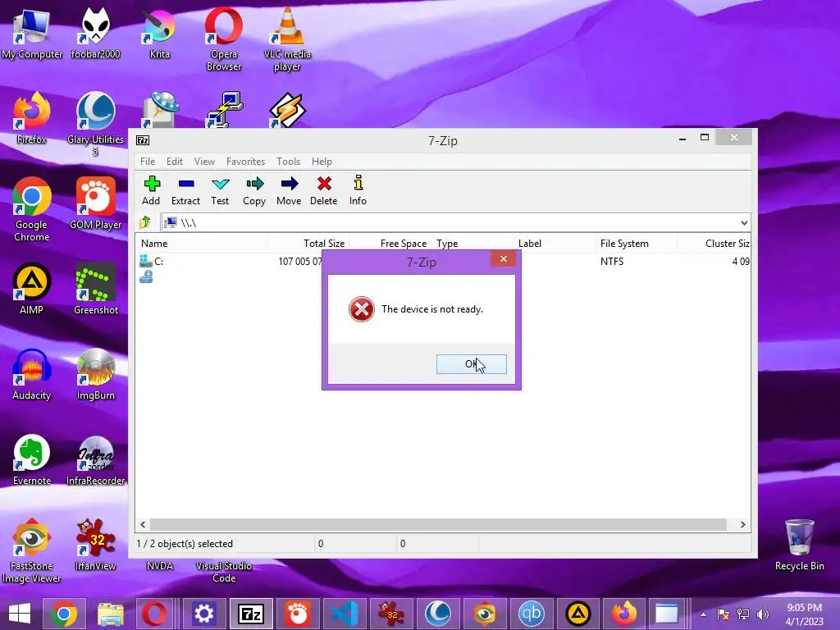
Task: Open the Windows Start button
Action: (20, 614)
